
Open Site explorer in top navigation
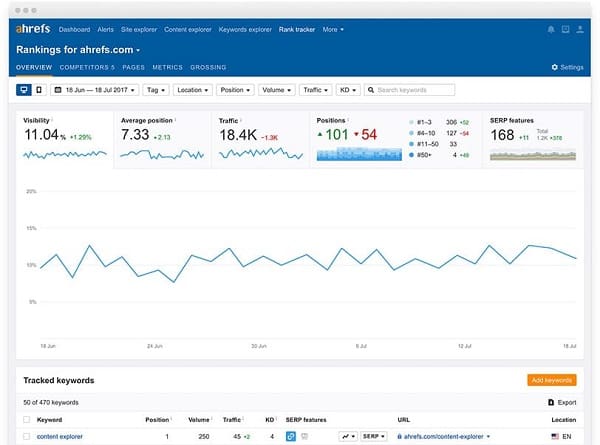[139, 29]
